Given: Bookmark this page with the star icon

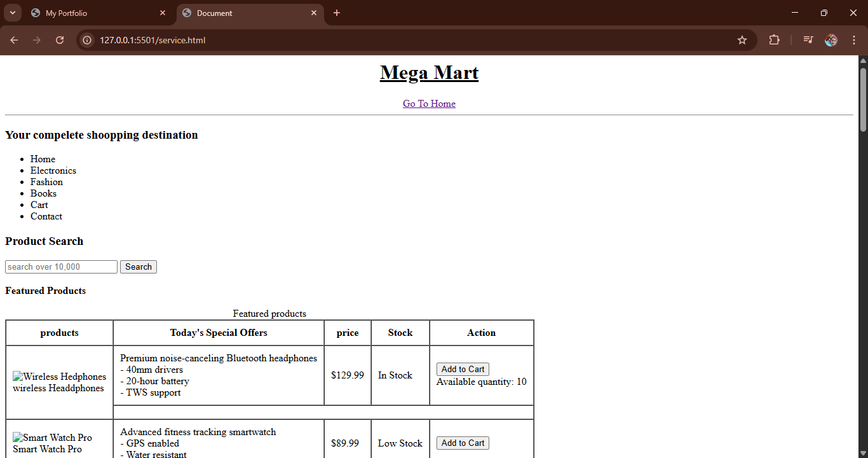Looking at the screenshot, I should (x=742, y=40).
